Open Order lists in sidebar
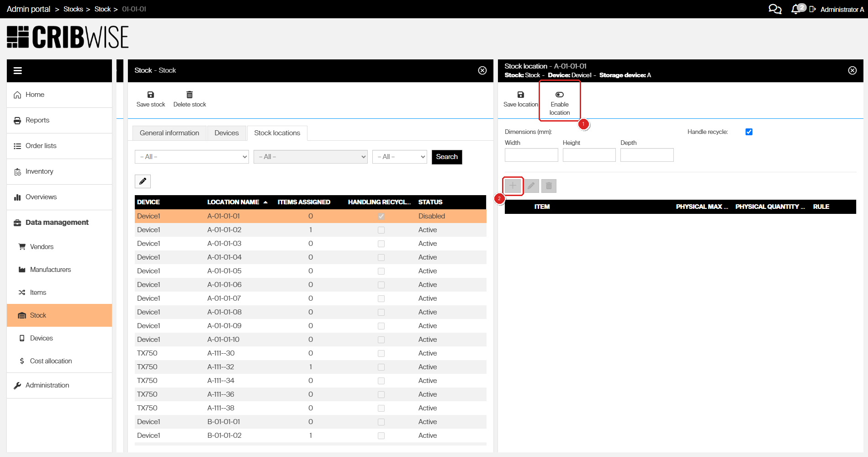Viewport: 868px width, 457px height. pos(59,146)
